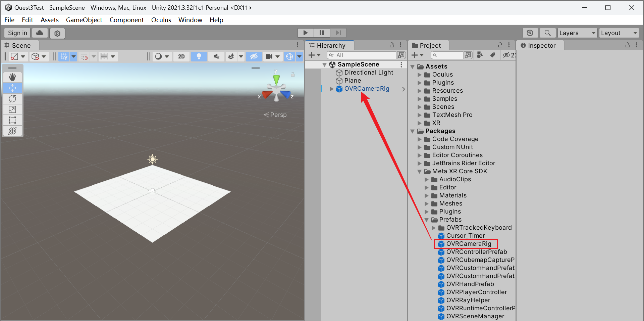
Task: Open Project search by label filter
Action: point(492,55)
